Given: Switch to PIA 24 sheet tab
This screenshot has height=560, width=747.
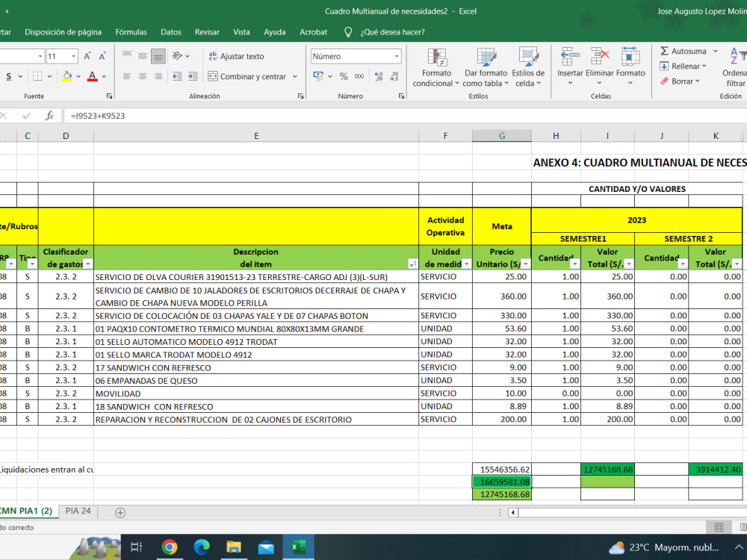Looking at the screenshot, I should (78, 511).
